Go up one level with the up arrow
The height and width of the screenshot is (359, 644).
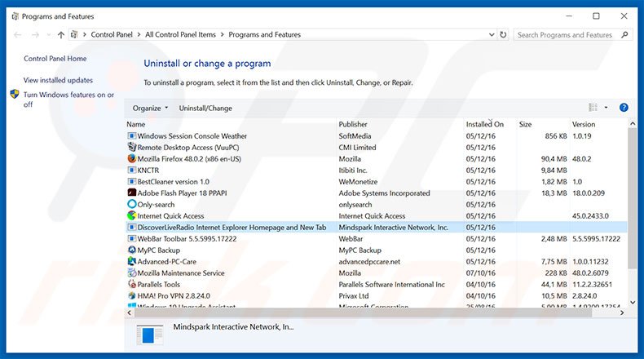(x=61, y=35)
